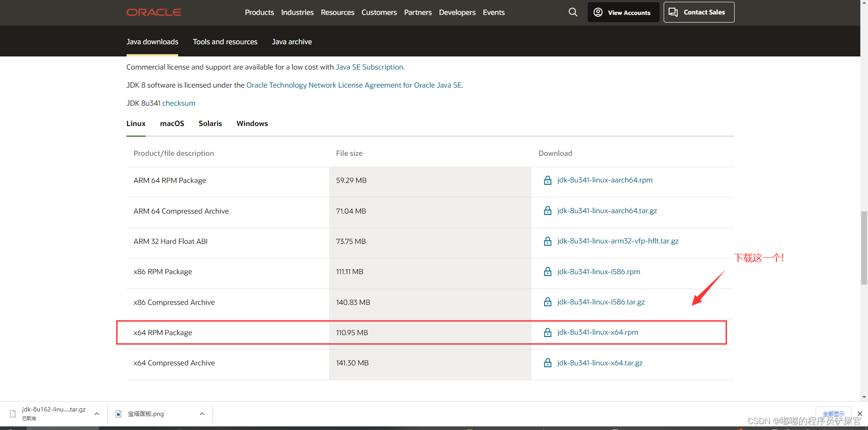Image resolution: width=868 pixels, height=430 pixels.
Task: Open Oracle Technology Network License Agreement link
Action: (354, 85)
